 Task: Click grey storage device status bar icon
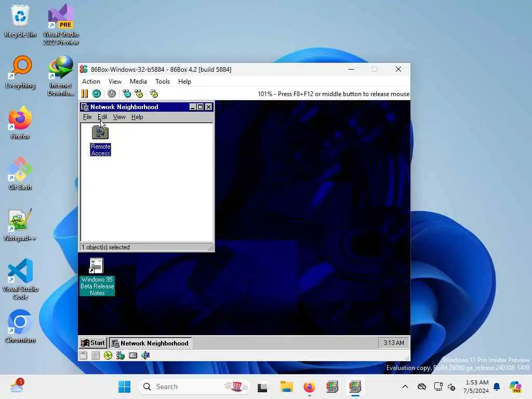tap(133, 355)
